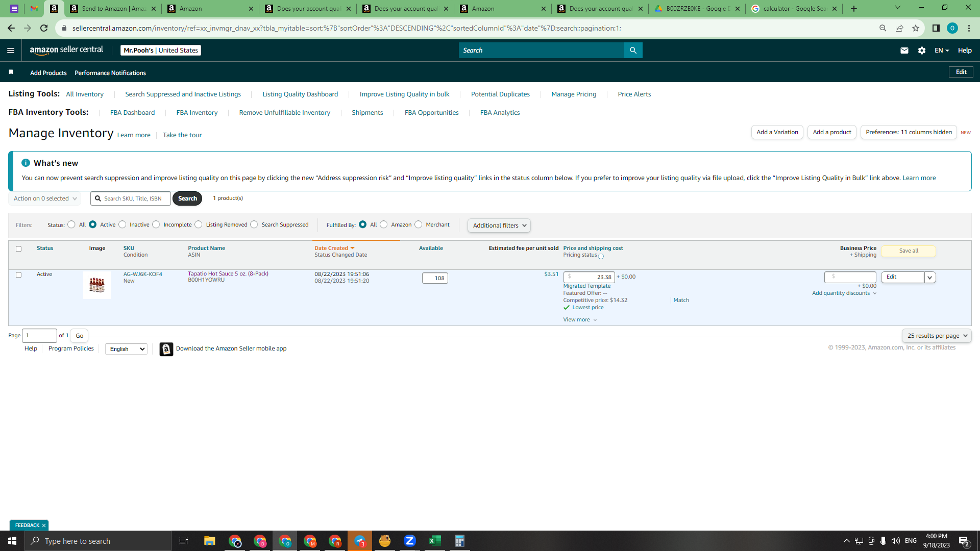Tick the checkbox for the Tapatio listing row

tap(18, 275)
